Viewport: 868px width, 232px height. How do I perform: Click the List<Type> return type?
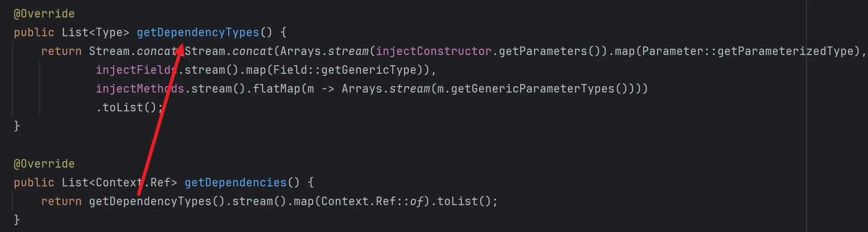click(x=95, y=32)
